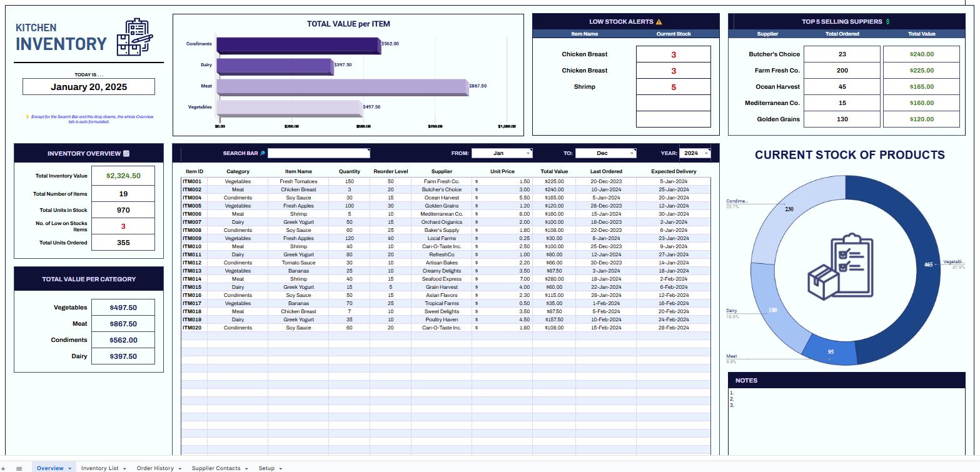980x472 pixels.
Task: Click the green dollar icon beside Top 5 Suppliers
Action: (x=887, y=22)
